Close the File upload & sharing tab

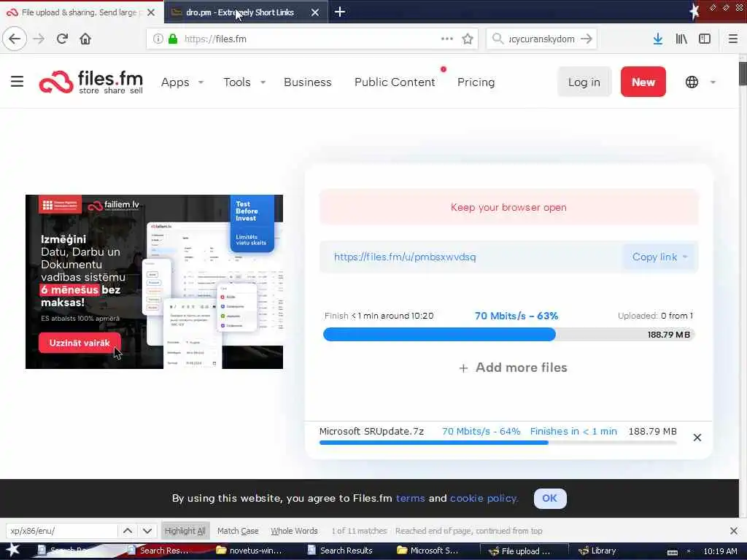click(151, 12)
